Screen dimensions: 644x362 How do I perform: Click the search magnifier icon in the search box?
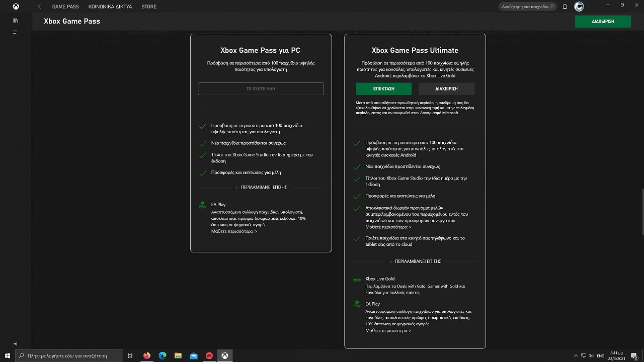552,7
